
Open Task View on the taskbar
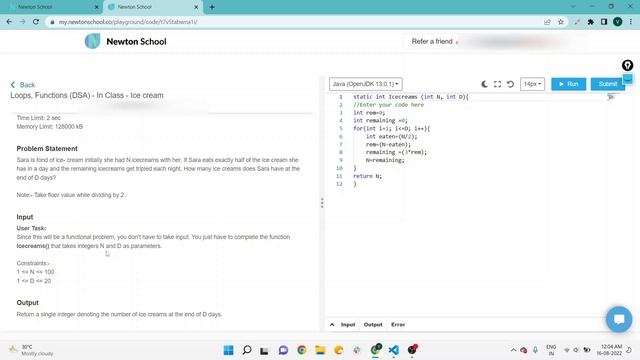(x=264, y=350)
